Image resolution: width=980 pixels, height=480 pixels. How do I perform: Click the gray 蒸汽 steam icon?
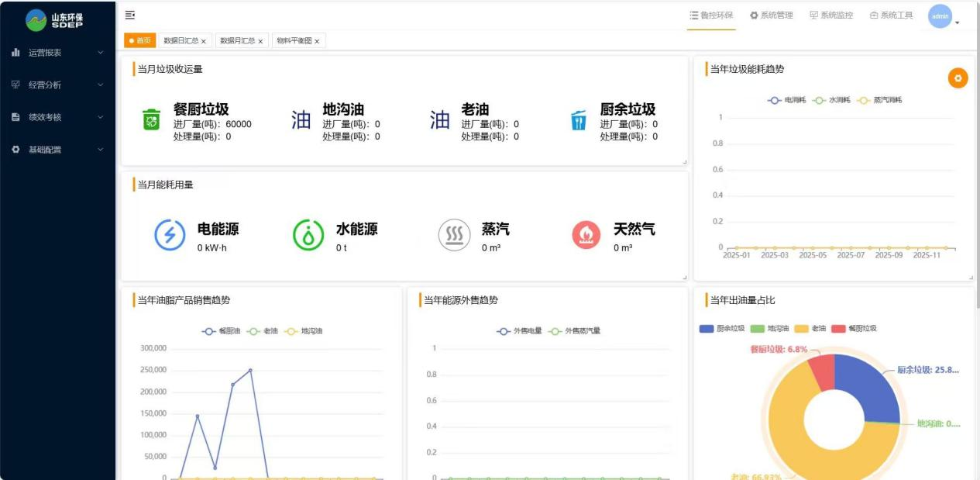454,235
